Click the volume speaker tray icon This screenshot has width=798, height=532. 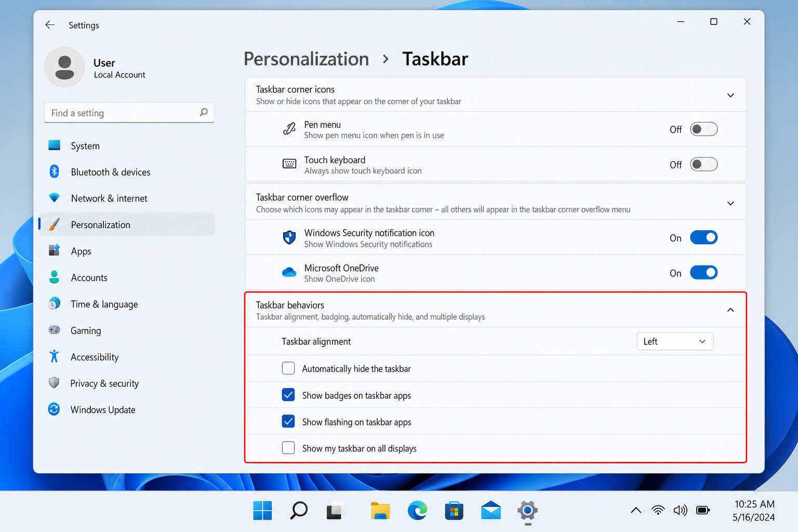point(680,510)
